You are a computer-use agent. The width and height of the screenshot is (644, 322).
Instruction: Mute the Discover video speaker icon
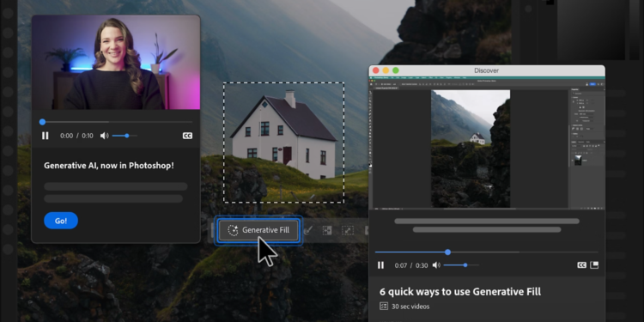pyautogui.click(x=436, y=265)
